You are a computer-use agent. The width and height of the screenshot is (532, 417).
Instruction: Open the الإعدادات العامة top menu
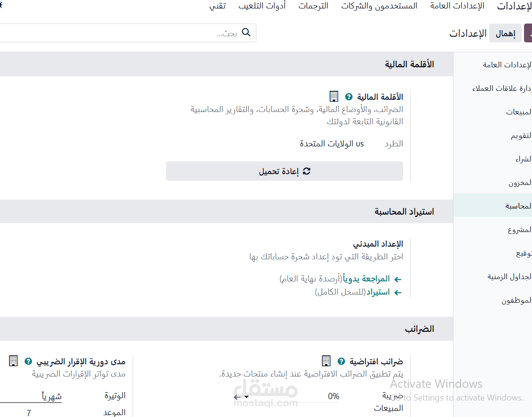coord(457,6)
